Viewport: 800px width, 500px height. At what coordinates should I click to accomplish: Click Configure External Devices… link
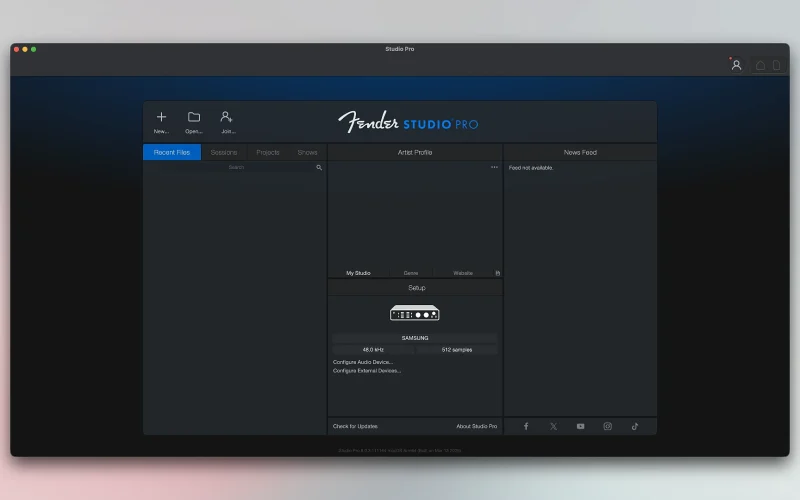[x=367, y=370]
